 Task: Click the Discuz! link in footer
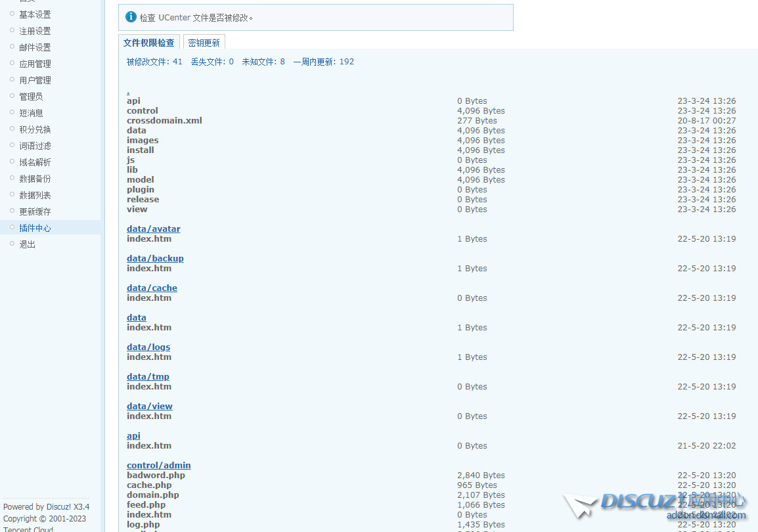pos(58,507)
